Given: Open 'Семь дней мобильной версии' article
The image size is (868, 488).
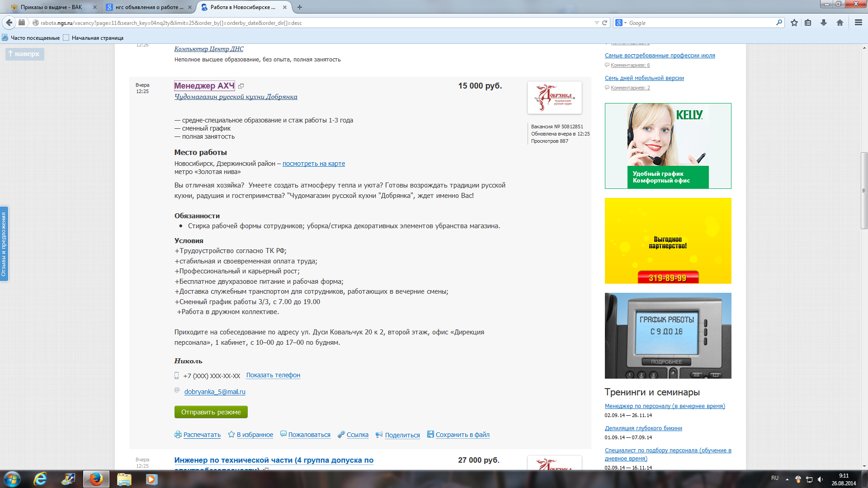Looking at the screenshot, I should (644, 78).
